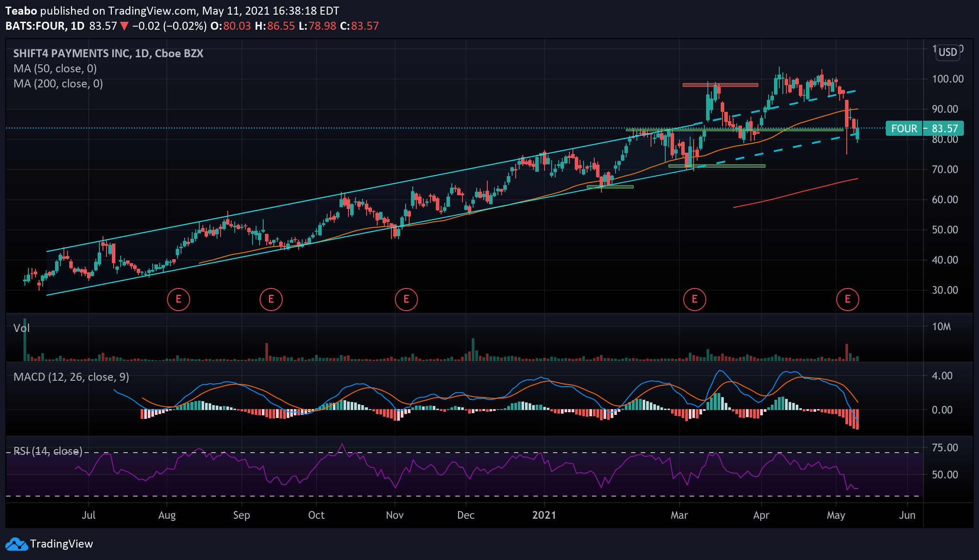979x560 pixels.
Task: Click the MACD (12, 26, close, 9) label
Action: pyautogui.click(x=71, y=377)
